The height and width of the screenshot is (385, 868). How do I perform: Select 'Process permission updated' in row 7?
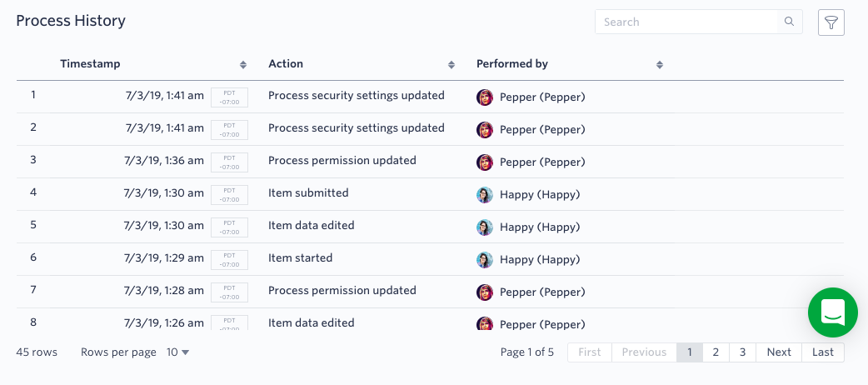(342, 290)
